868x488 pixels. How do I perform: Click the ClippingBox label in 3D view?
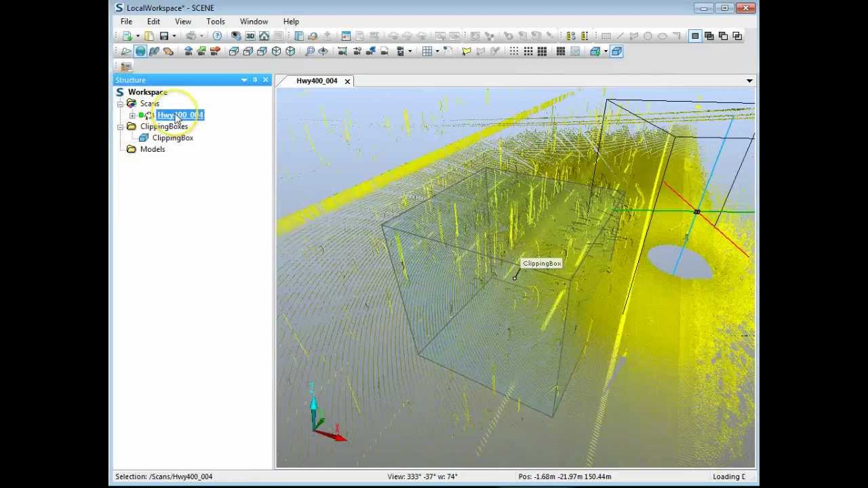542,264
